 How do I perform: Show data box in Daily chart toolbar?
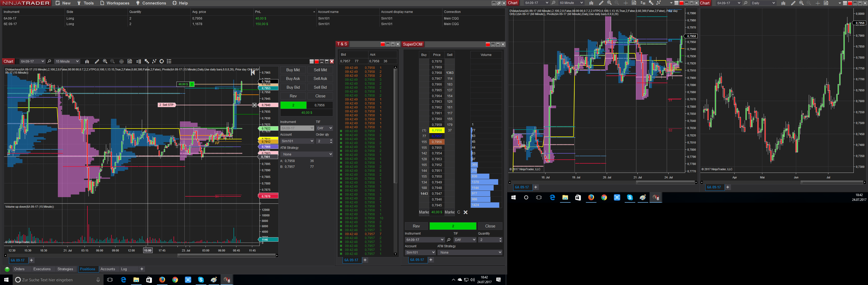pyautogui.click(x=826, y=3)
